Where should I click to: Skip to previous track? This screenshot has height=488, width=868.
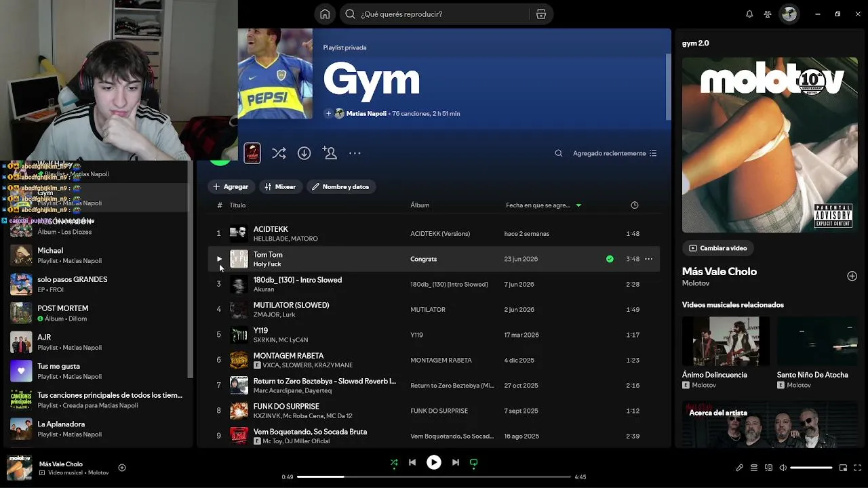[412, 463]
